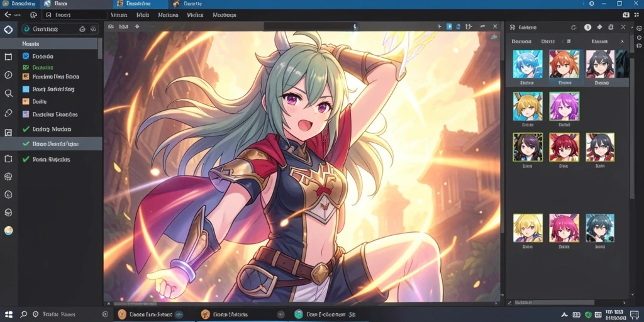Click the magnifier search icon in left sidebar
The width and height of the screenshot is (644, 322).
click(x=8, y=94)
